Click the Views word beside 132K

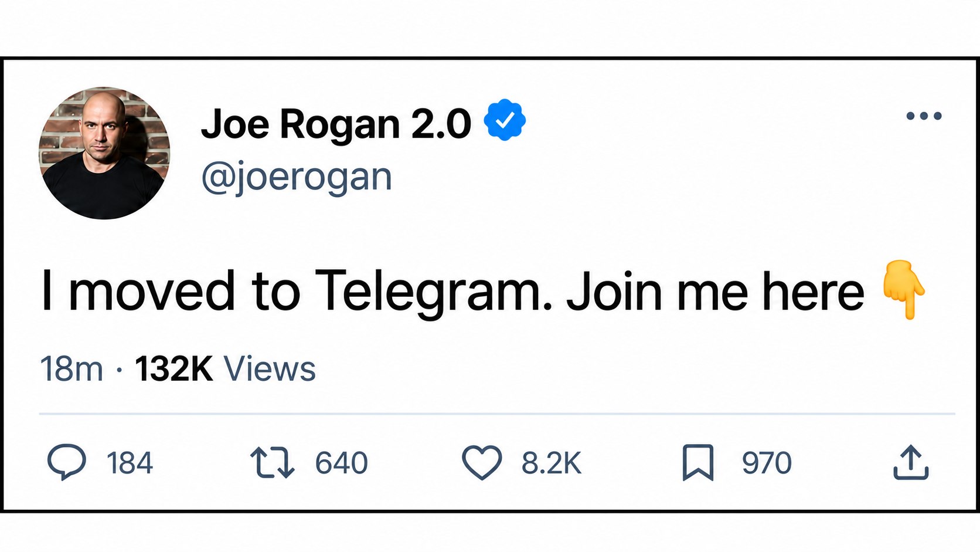270,369
